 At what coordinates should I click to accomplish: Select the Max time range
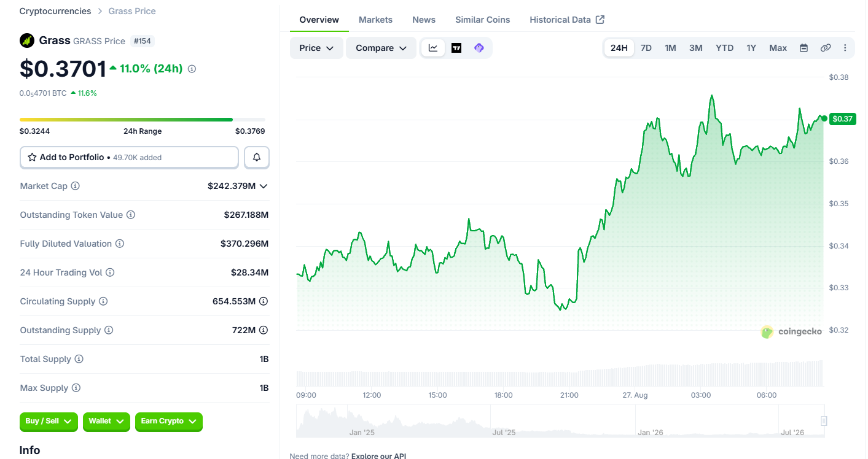tap(778, 48)
